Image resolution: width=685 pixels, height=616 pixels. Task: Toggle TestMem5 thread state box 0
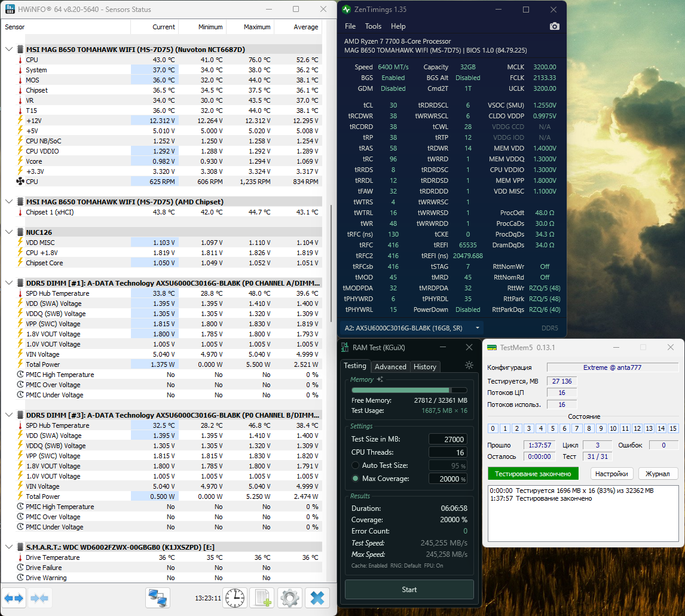[493, 428]
